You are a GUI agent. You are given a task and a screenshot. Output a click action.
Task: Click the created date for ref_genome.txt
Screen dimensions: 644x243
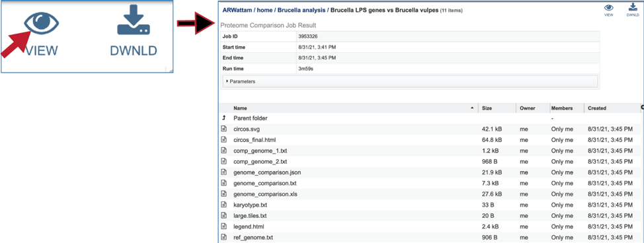(610, 237)
